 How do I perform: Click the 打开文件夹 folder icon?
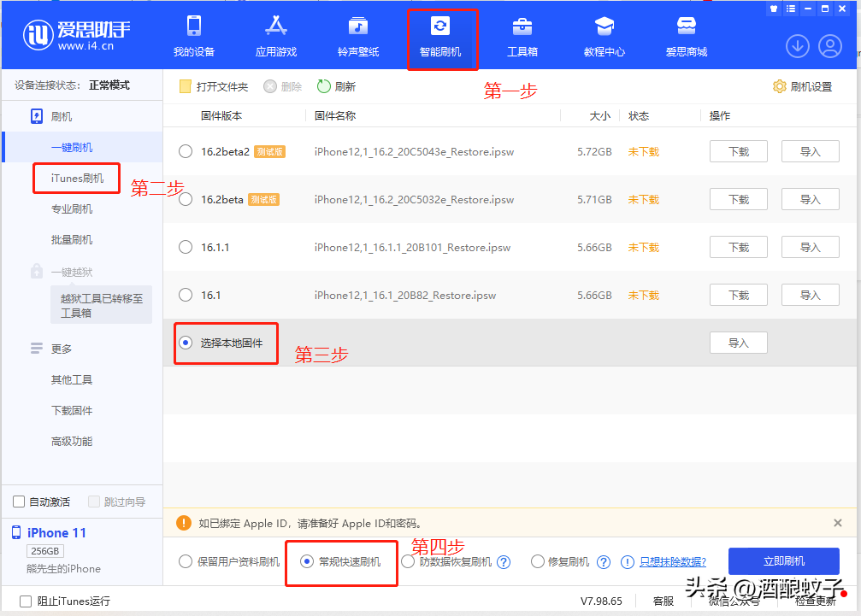[x=185, y=86]
